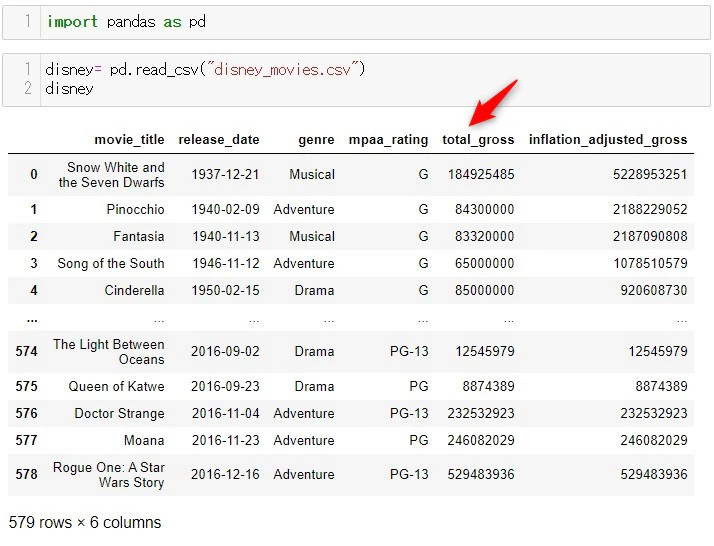Click row index 578
This screenshot has height=546, width=714.
point(26,475)
